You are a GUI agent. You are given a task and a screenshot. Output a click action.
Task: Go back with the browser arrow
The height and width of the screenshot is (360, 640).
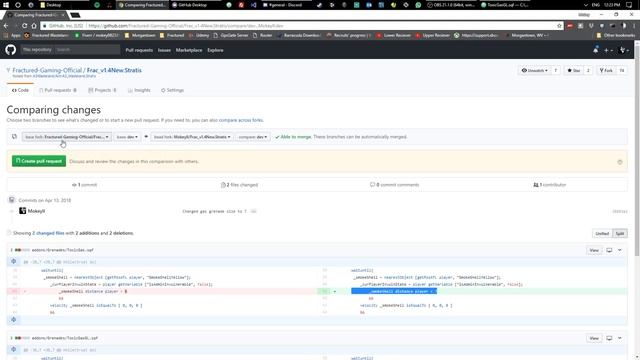point(6,25)
